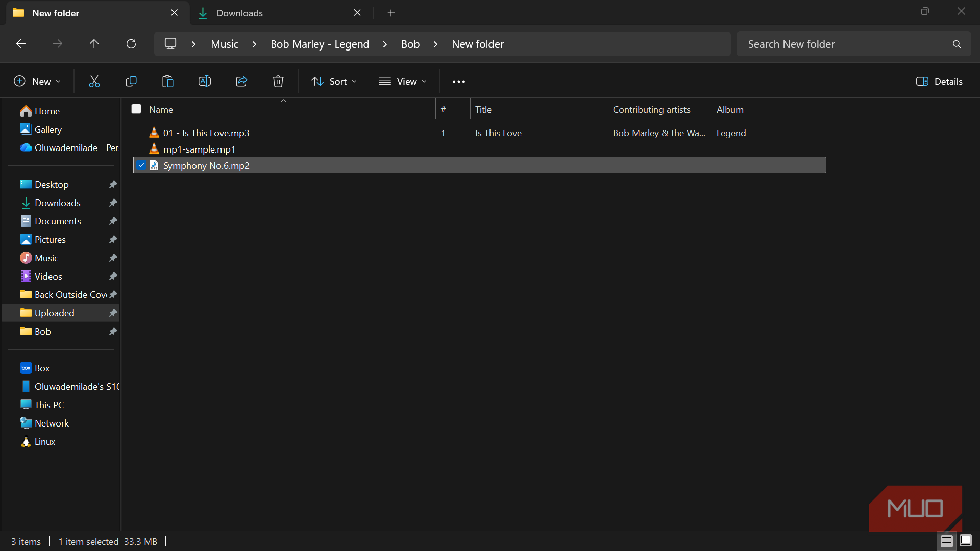The width and height of the screenshot is (980, 551).
Task: Go back with the left arrow
Action: (21, 44)
